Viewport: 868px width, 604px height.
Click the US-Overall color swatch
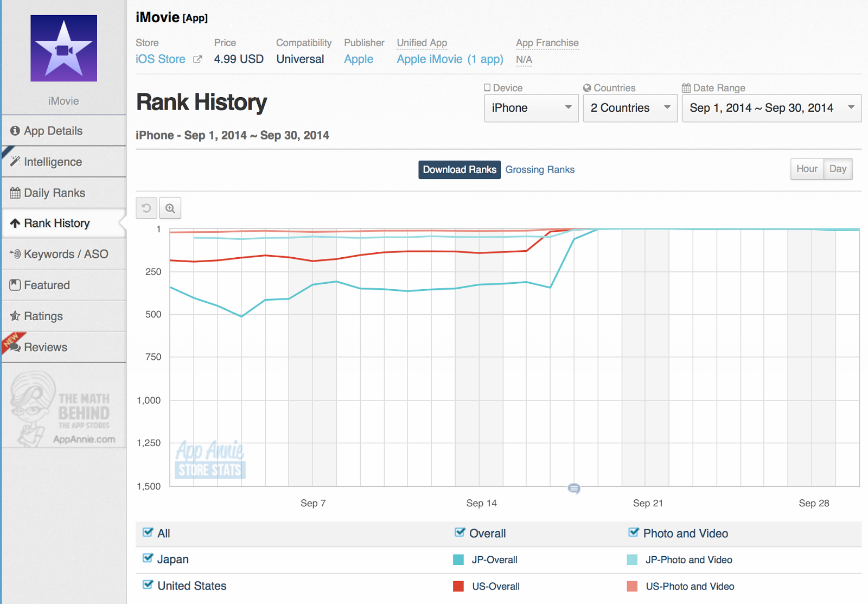(x=458, y=586)
